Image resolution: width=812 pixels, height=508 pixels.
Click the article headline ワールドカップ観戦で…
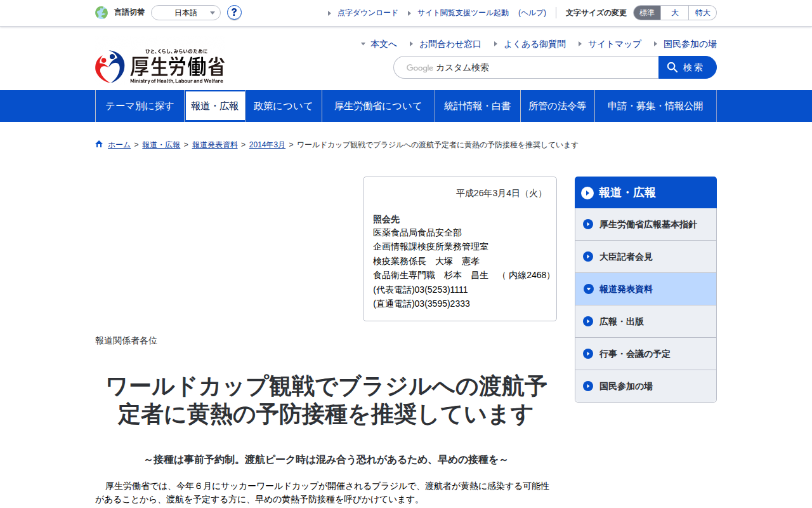click(326, 400)
